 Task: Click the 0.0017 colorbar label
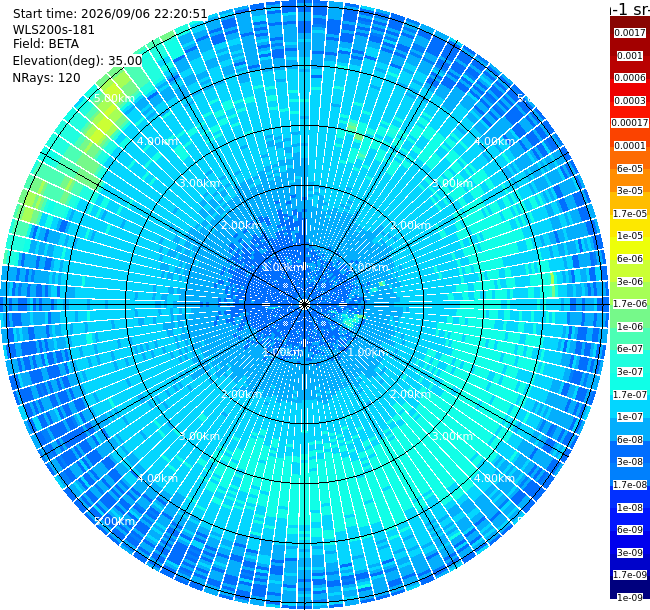(630, 33)
